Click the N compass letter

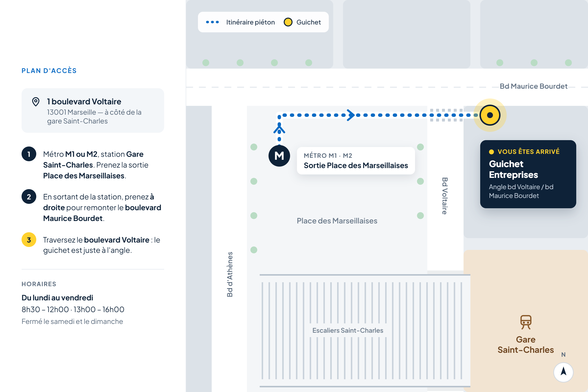click(x=563, y=355)
